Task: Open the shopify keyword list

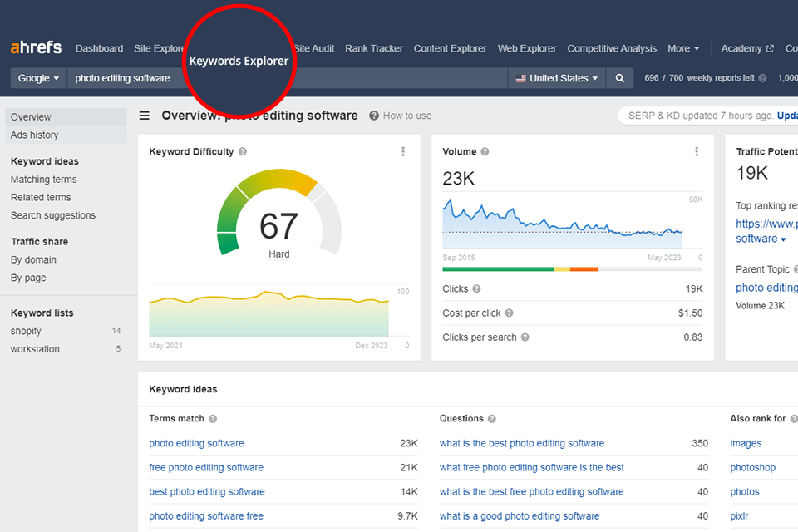Action: click(x=26, y=331)
